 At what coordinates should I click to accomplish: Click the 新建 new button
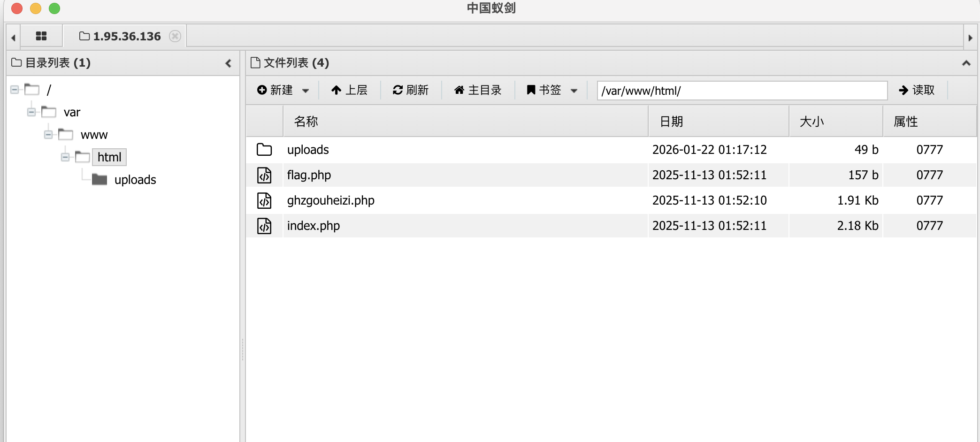275,90
